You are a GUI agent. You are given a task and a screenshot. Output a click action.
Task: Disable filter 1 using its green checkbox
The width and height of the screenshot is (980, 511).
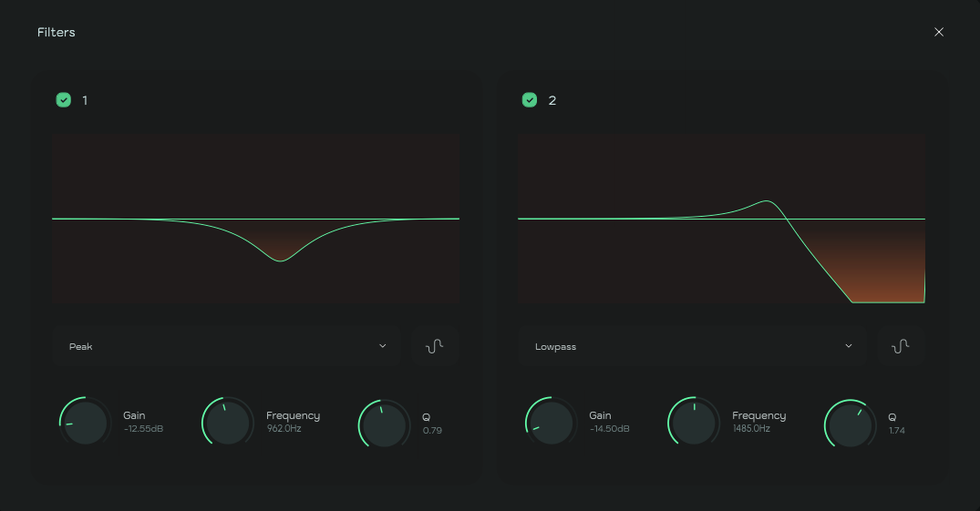coord(63,100)
